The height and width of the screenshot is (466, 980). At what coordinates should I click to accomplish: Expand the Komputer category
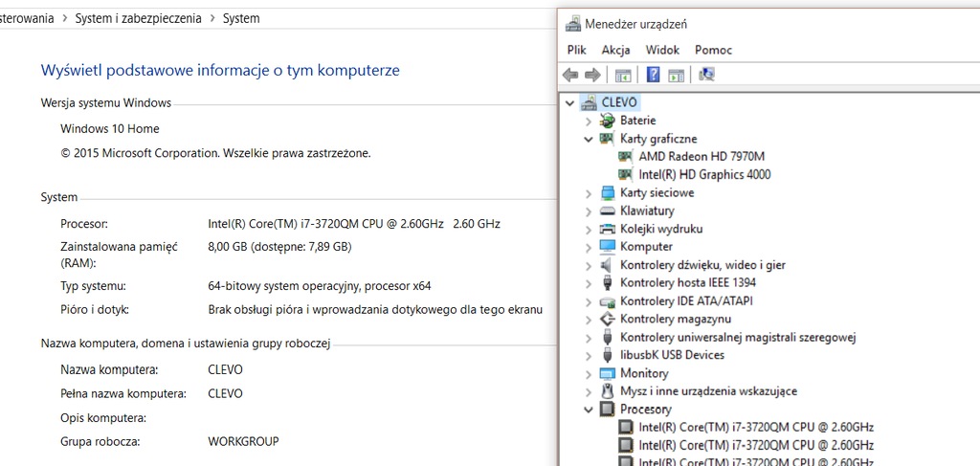(589, 247)
